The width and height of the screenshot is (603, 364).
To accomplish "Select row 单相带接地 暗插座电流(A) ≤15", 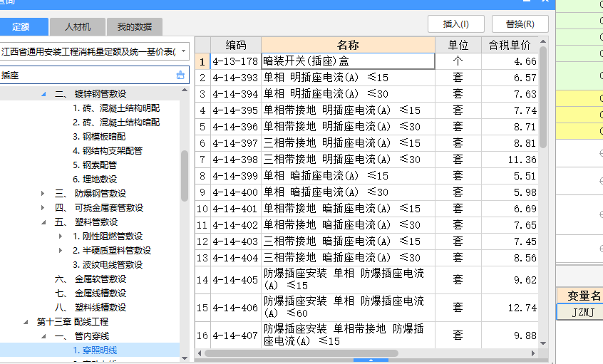I will tap(366, 209).
